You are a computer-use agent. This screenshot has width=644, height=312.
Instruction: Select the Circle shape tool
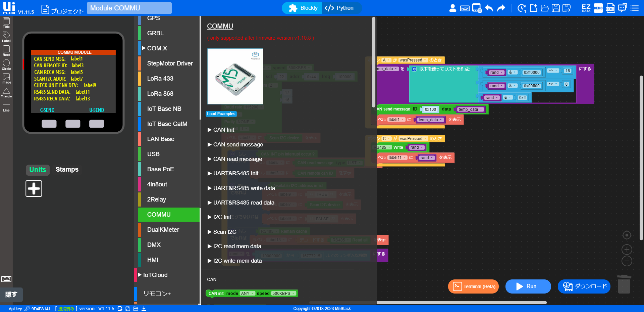tap(6, 65)
